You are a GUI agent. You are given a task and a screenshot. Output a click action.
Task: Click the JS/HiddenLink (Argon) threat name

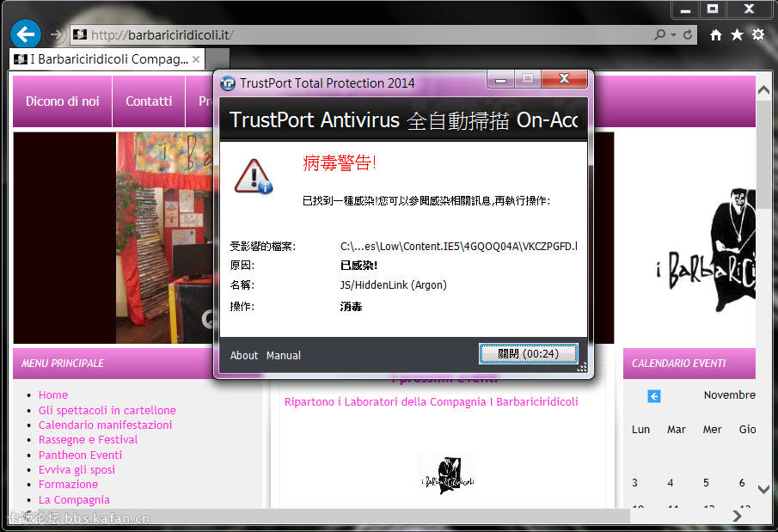click(394, 284)
